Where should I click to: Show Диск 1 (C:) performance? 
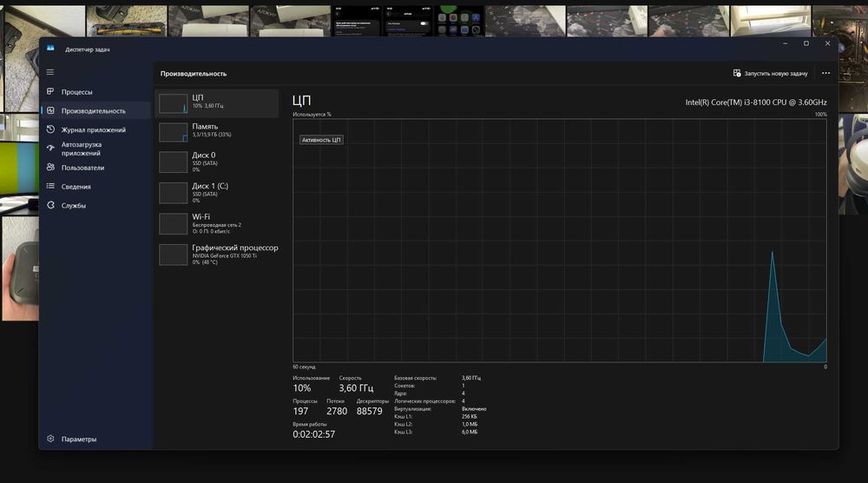click(217, 192)
